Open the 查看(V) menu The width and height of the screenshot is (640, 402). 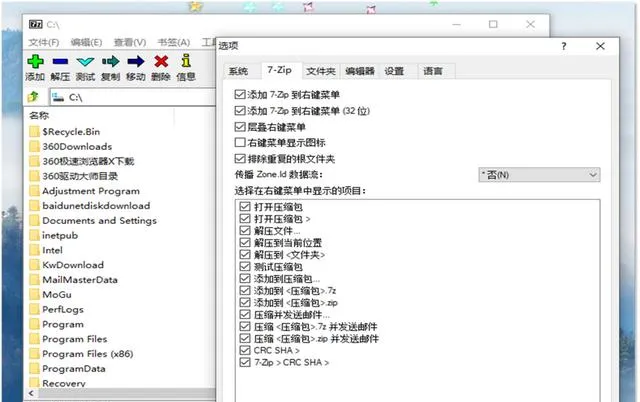point(130,42)
